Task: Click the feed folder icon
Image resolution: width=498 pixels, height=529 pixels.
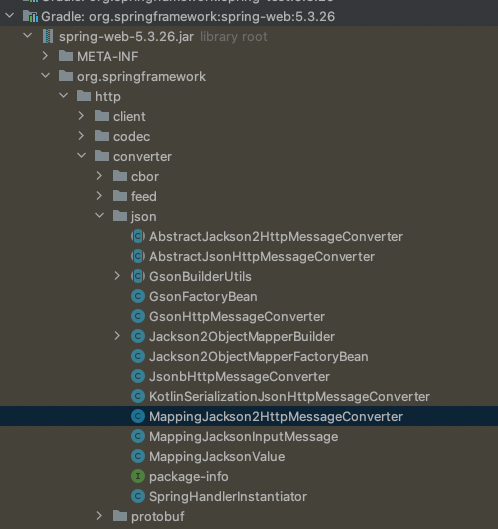Action: pyautogui.click(x=120, y=196)
